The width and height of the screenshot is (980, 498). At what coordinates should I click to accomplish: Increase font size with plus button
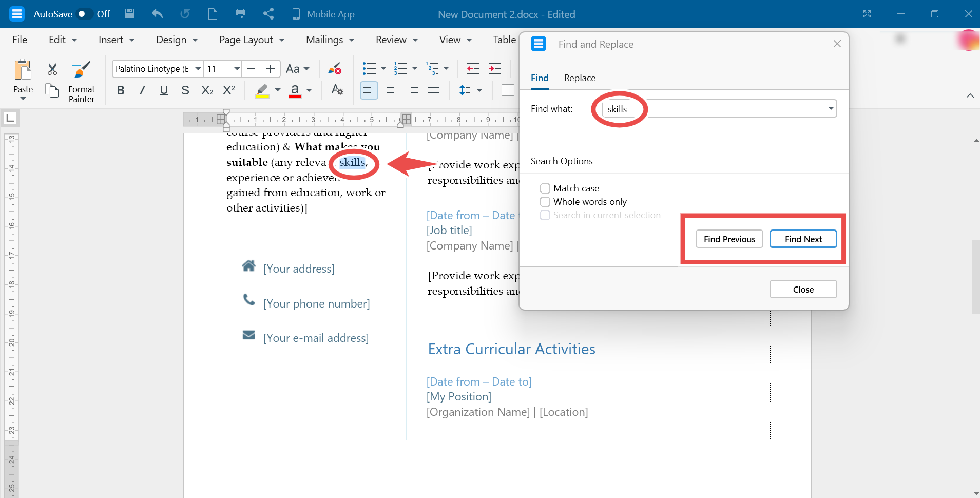[271, 69]
